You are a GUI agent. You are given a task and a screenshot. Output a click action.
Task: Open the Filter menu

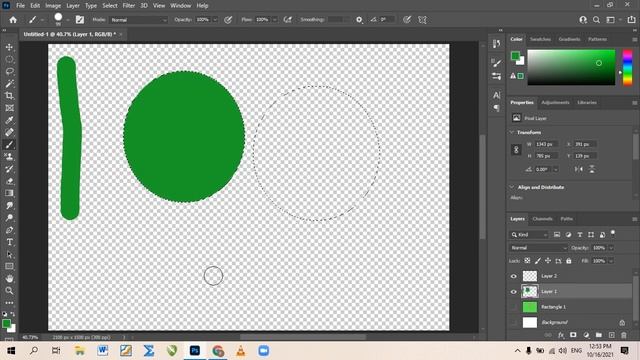pos(129,6)
